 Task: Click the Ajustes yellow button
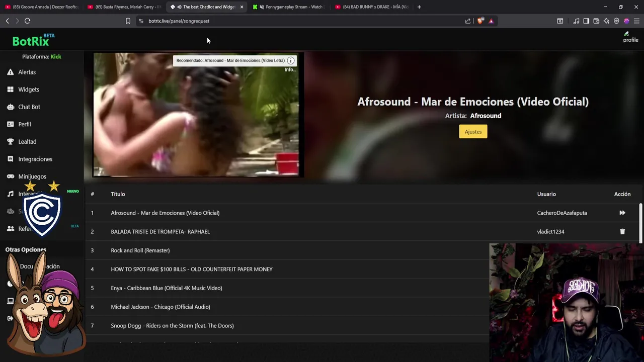click(473, 132)
